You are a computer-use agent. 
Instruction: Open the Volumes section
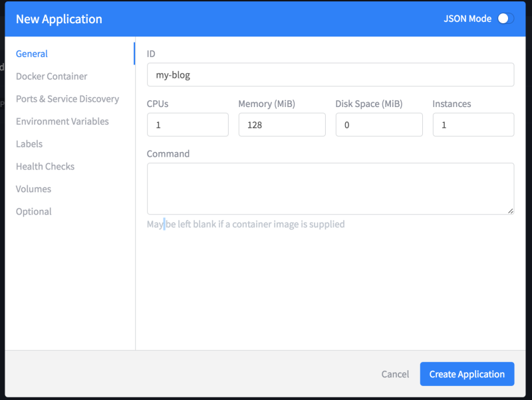point(33,189)
